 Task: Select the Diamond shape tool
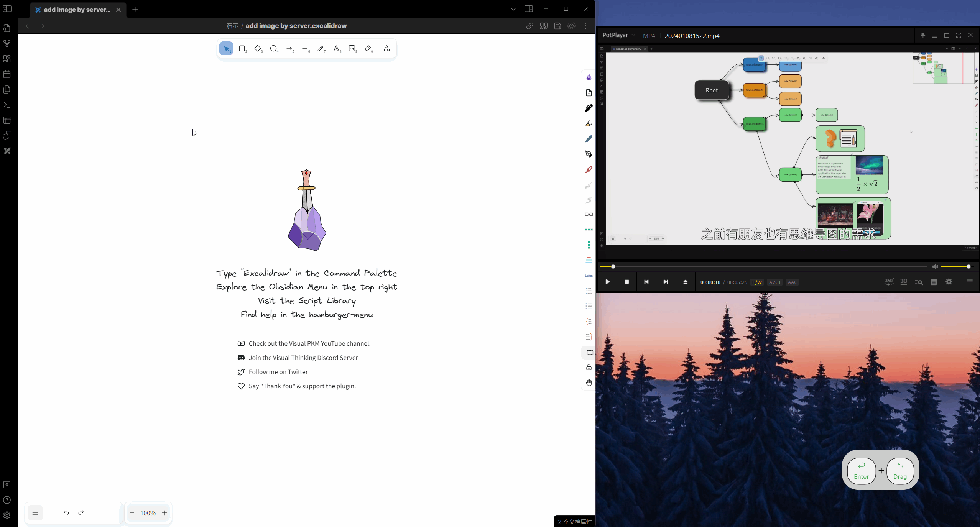[x=258, y=49]
